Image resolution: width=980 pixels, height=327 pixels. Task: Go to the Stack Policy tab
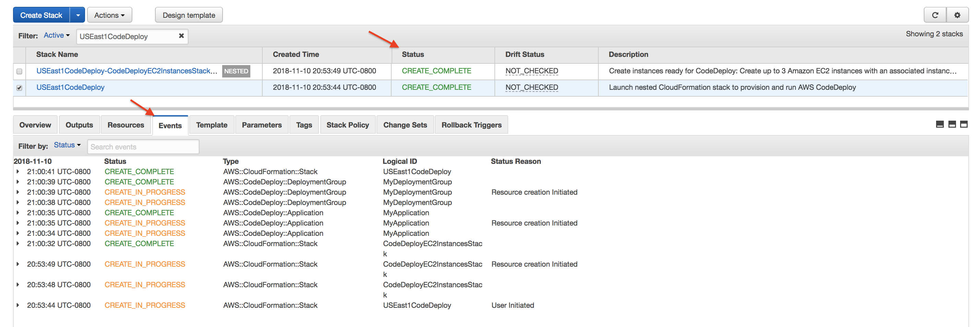tap(348, 125)
